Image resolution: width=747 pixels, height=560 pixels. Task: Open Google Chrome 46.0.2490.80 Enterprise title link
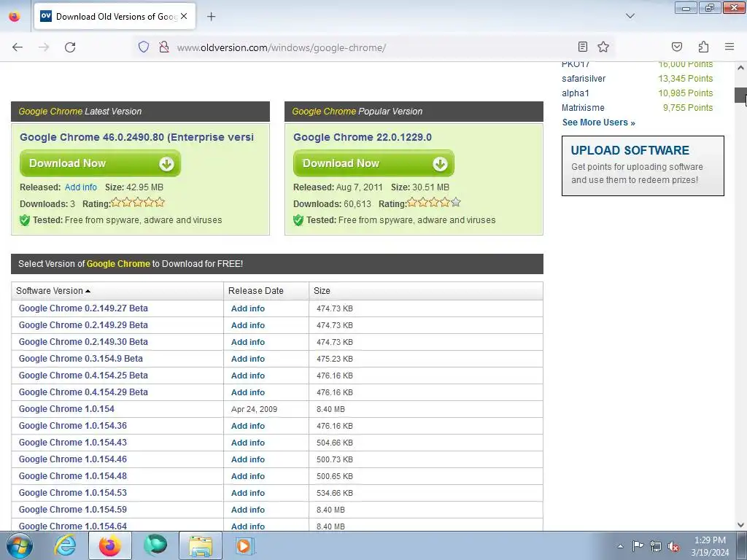pyautogui.click(x=136, y=137)
